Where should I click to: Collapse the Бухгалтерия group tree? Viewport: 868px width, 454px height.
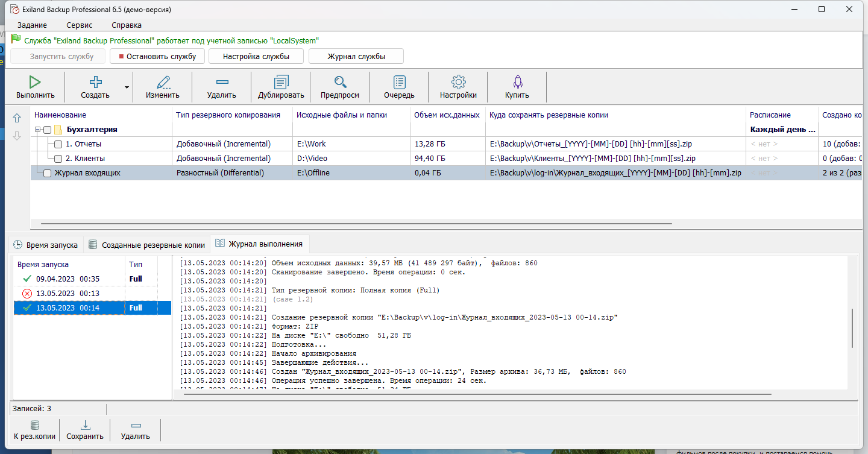38,130
